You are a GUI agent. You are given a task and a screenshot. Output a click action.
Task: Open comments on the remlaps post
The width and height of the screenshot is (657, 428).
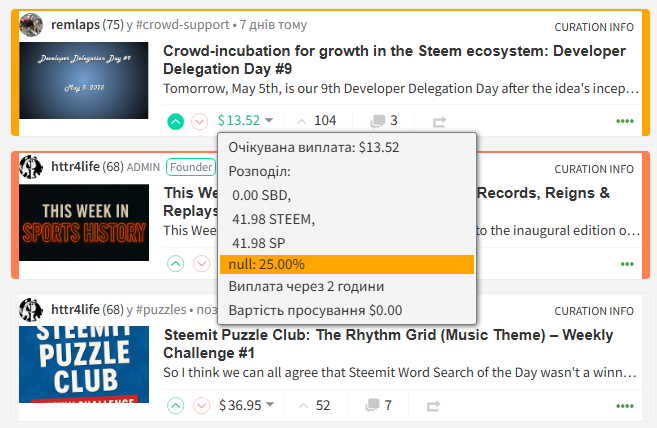384,121
